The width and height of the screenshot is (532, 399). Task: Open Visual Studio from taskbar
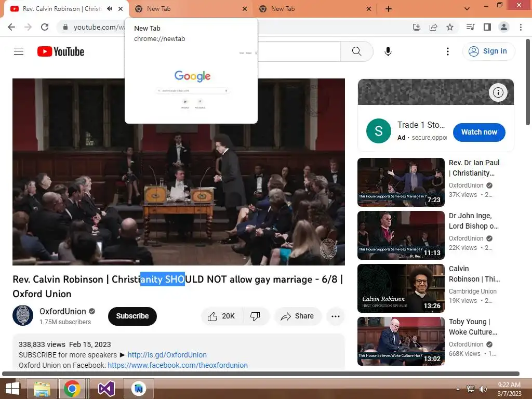(106, 389)
